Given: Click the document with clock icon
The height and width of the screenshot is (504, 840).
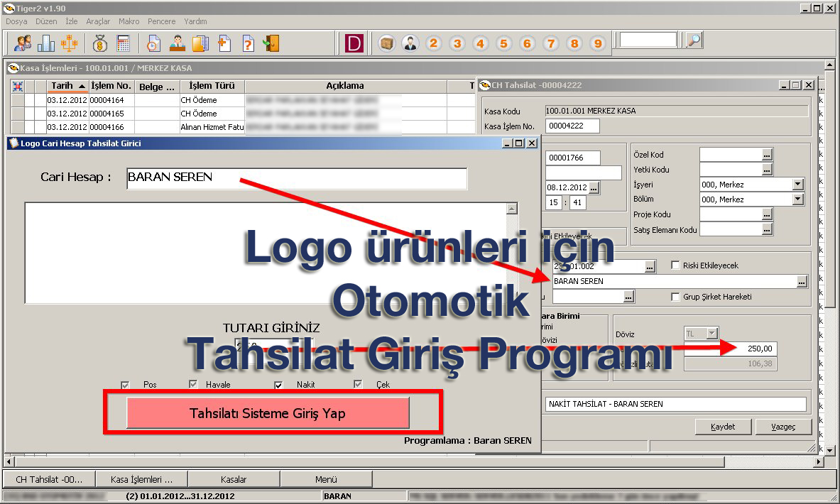Looking at the screenshot, I should [x=154, y=43].
